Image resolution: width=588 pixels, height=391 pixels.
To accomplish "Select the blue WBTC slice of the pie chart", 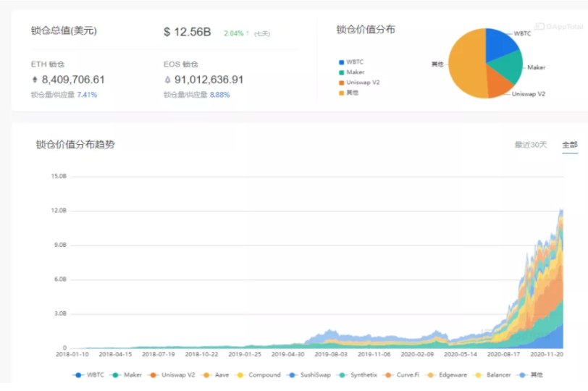I will [x=500, y=44].
